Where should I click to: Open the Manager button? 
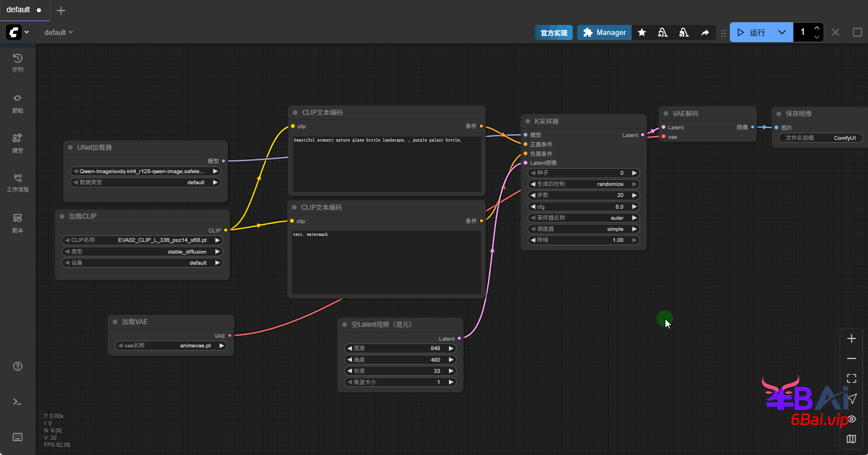pyautogui.click(x=604, y=33)
